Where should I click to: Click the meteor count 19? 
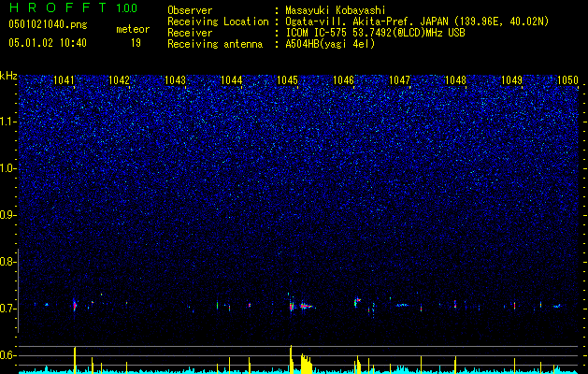click(136, 43)
